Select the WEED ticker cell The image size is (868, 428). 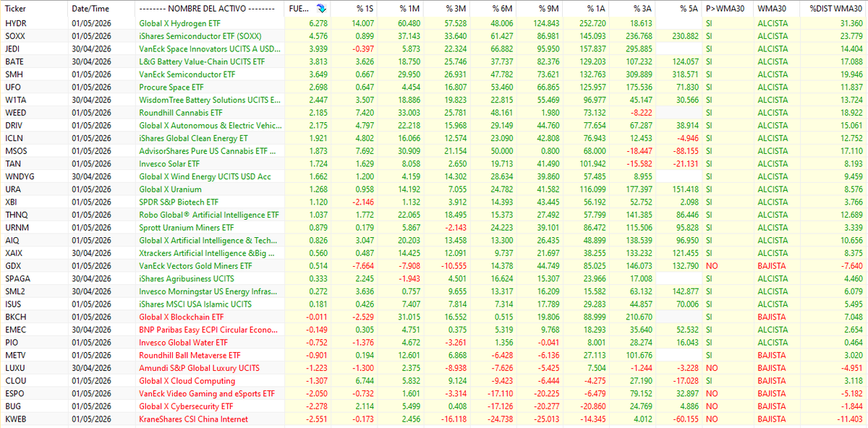(16, 113)
